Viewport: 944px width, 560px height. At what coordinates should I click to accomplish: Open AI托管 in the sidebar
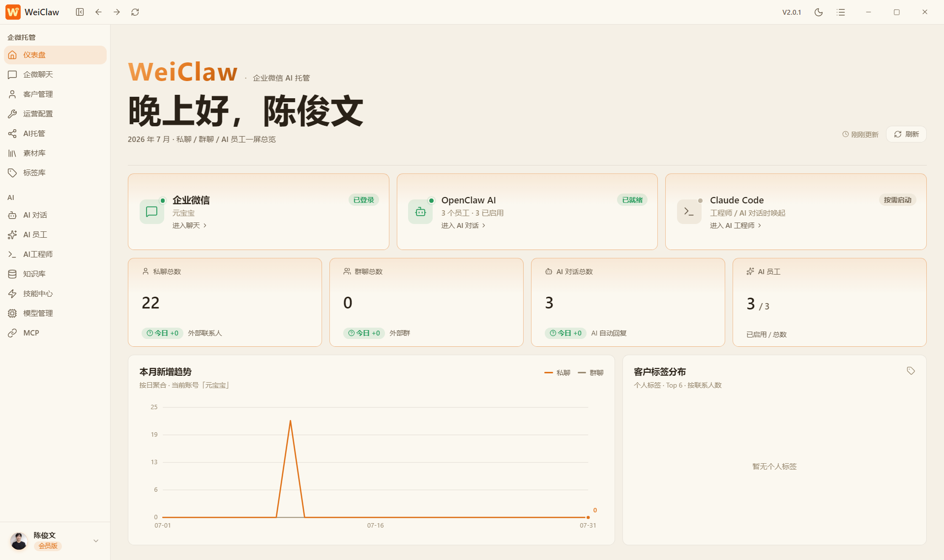click(x=55, y=134)
